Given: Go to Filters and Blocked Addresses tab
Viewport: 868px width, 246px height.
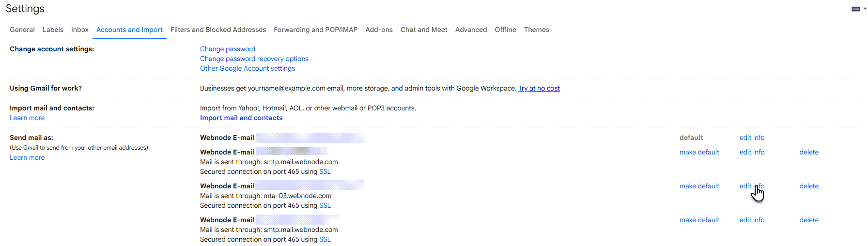Looking at the screenshot, I should pyautogui.click(x=218, y=30).
